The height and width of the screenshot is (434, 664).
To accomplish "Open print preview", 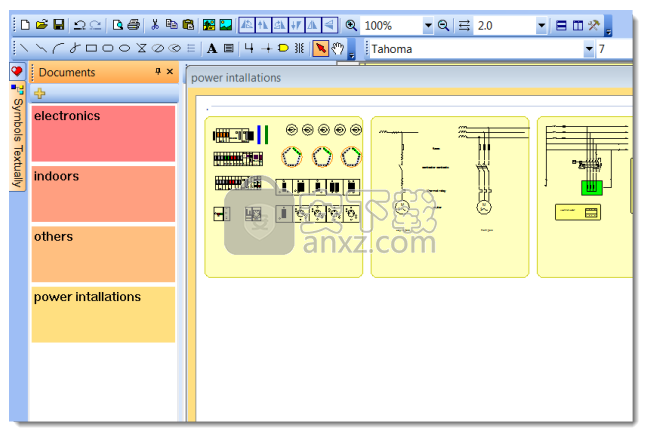I will (x=117, y=25).
